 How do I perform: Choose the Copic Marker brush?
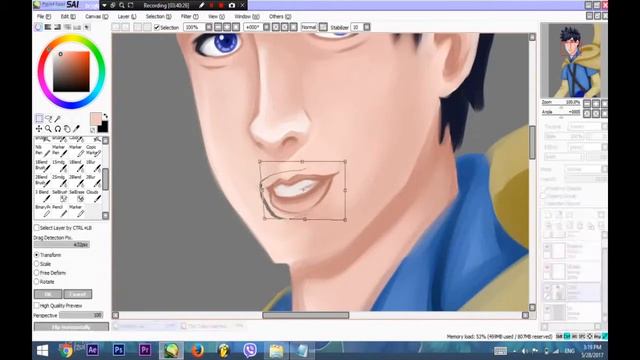coord(93,150)
